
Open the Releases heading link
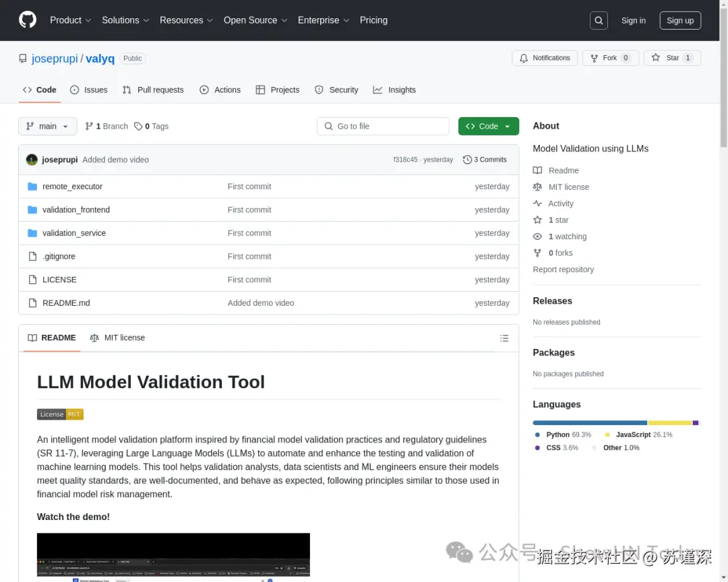[x=552, y=300]
